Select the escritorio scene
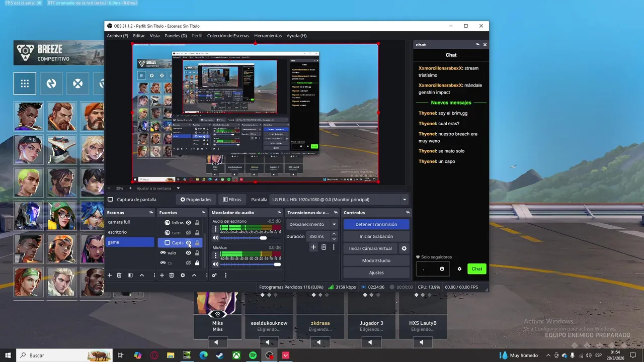644x362 pixels. tap(130, 232)
